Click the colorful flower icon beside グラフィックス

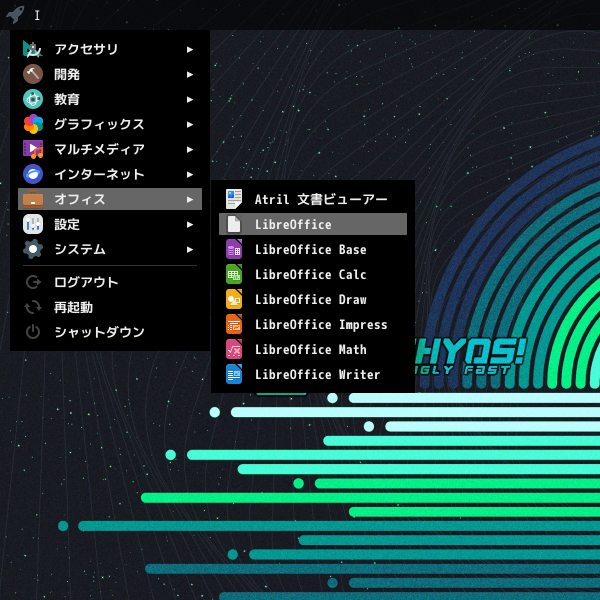click(x=33, y=124)
